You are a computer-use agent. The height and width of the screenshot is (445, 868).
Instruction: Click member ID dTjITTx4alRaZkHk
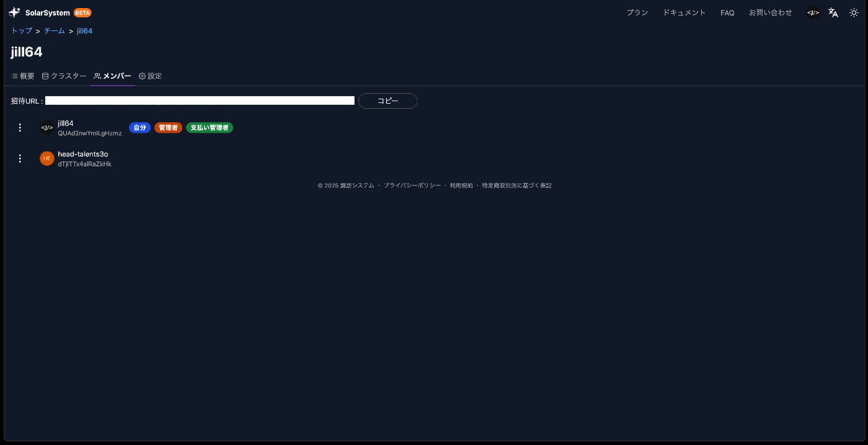tap(84, 164)
